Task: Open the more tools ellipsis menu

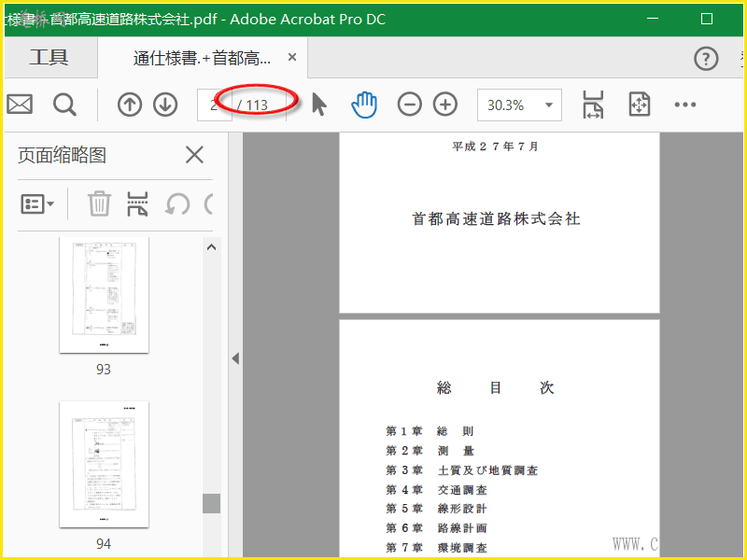Action: coord(685,105)
